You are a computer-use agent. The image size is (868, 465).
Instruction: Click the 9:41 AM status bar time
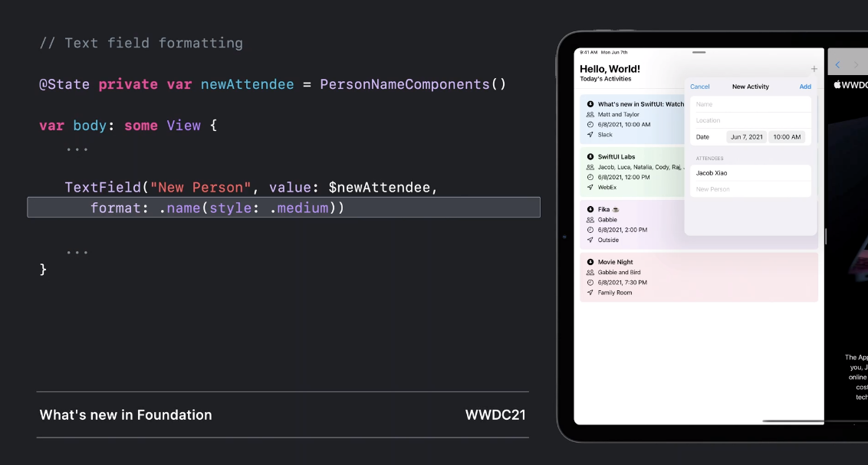click(x=588, y=53)
